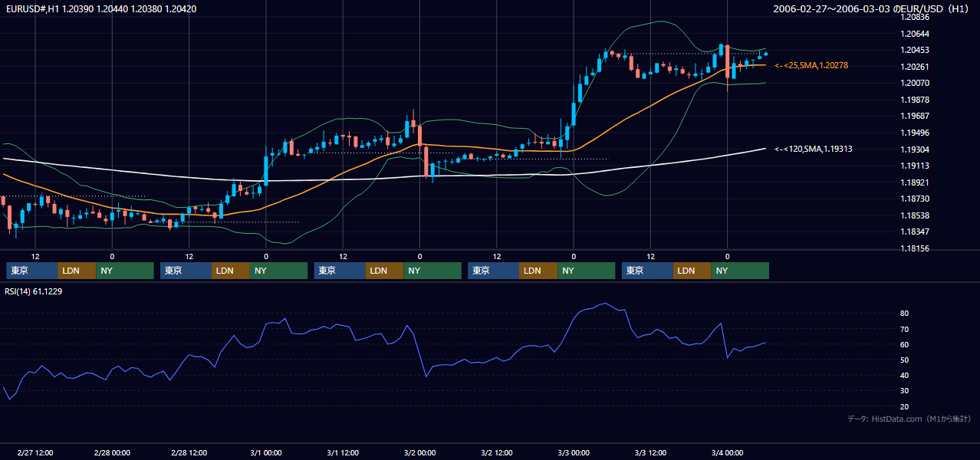Click price axis value 1.20261
The width and height of the screenshot is (980, 460).
point(914,67)
